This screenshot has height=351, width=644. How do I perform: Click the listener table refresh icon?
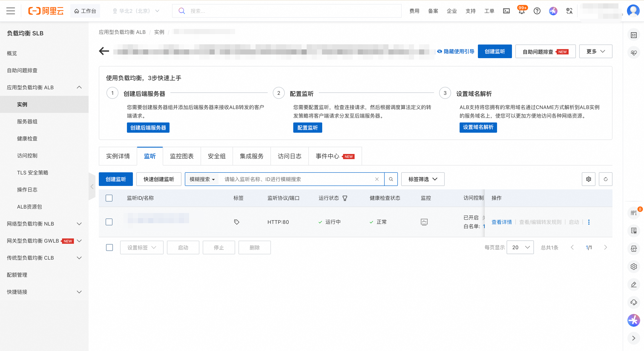(605, 179)
